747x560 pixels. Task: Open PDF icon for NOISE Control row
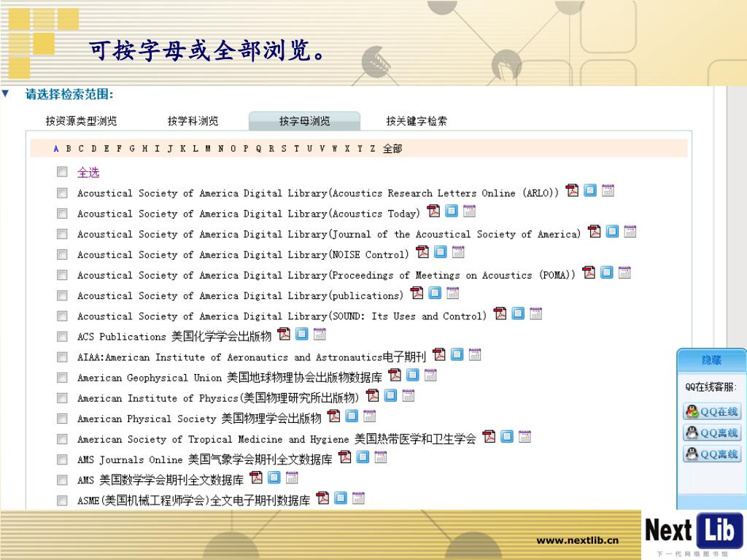pos(422,252)
